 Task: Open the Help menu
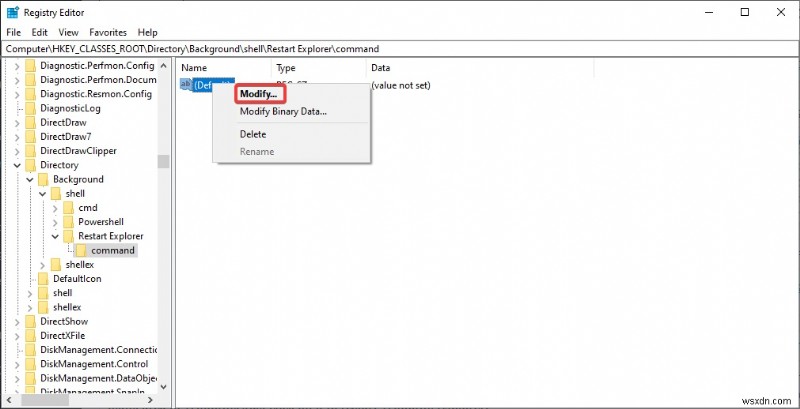click(x=147, y=32)
